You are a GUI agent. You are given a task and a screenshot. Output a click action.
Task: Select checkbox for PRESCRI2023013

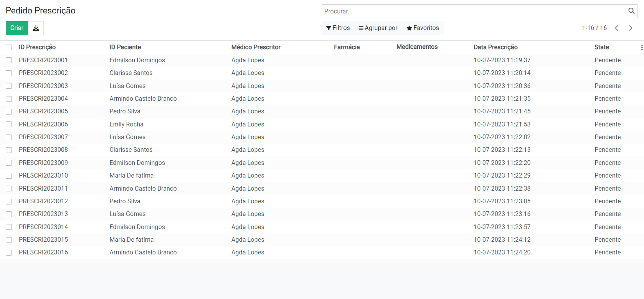tap(9, 214)
